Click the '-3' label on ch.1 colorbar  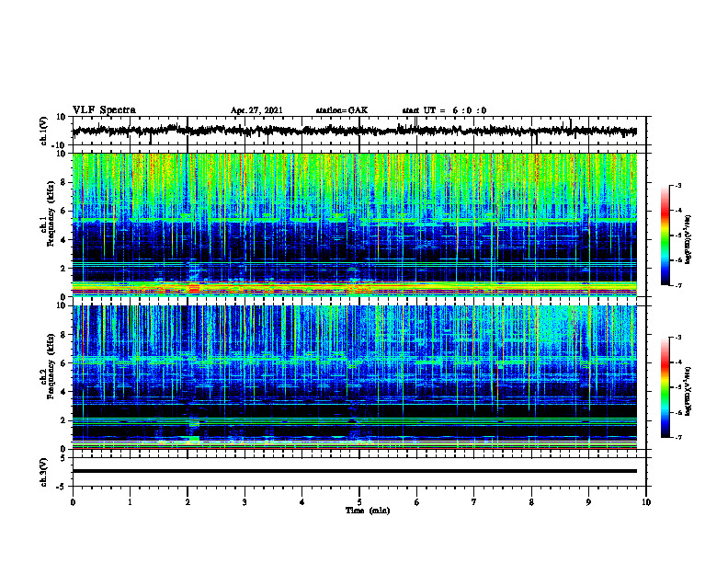pyautogui.click(x=677, y=186)
